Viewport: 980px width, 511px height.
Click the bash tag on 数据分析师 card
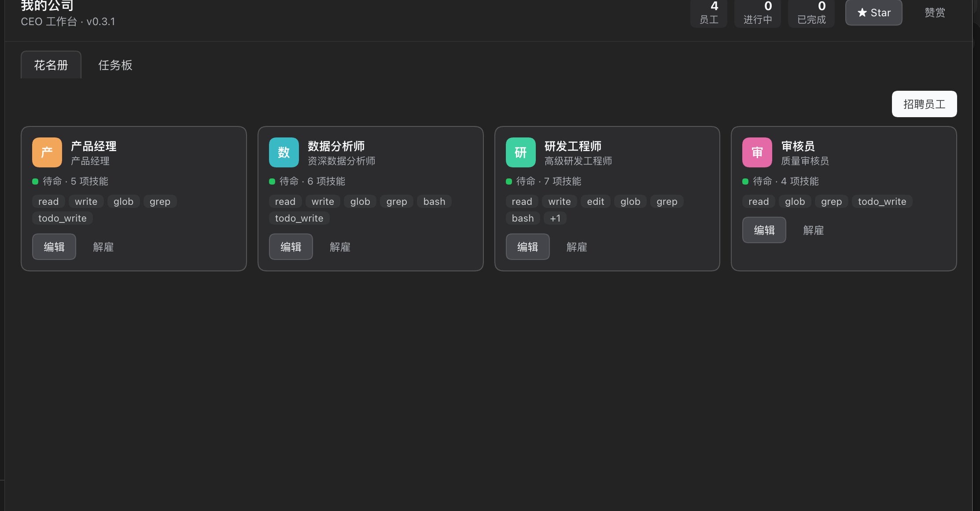tap(435, 201)
